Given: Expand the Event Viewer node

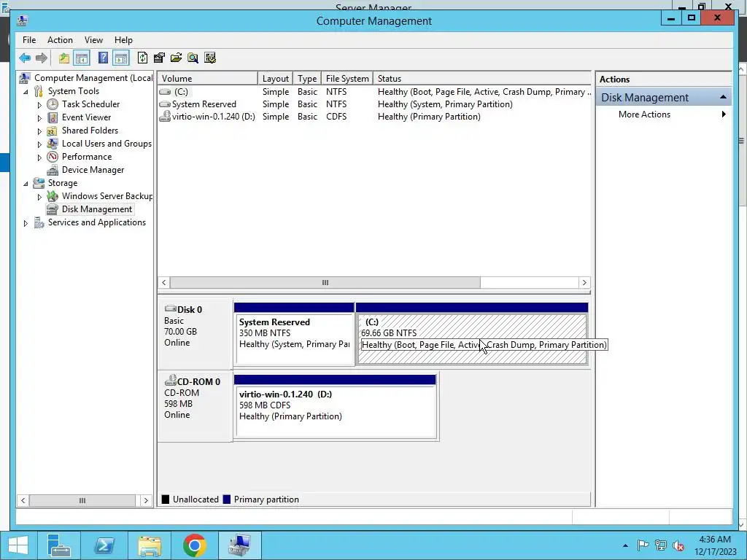Looking at the screenshot, I should click(x=39, y=118).
